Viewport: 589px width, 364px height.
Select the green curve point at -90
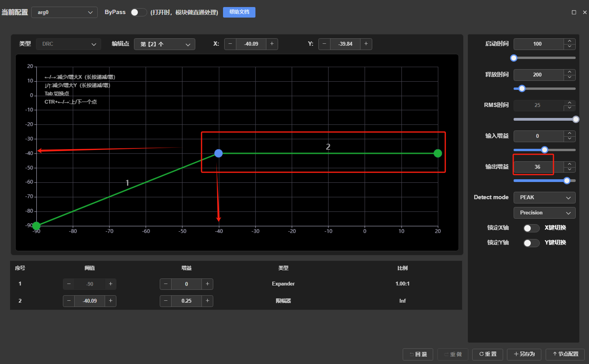pyautogui.click(x=36, y=226)
